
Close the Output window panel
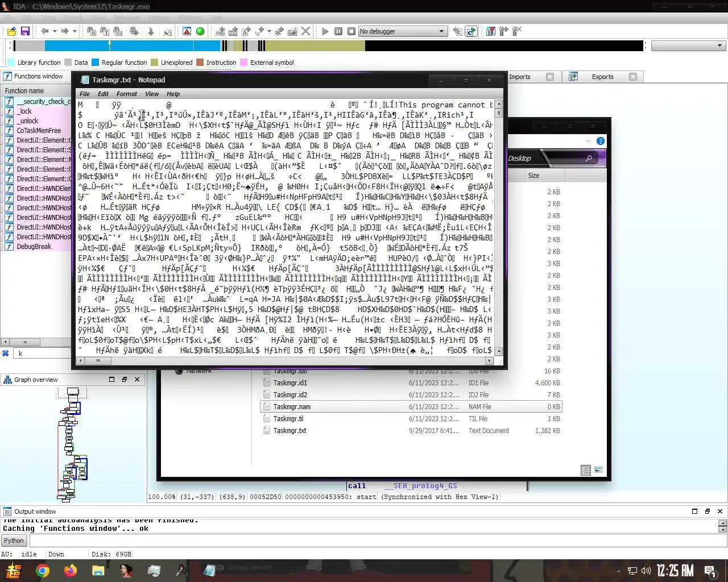tap(720, 512)
